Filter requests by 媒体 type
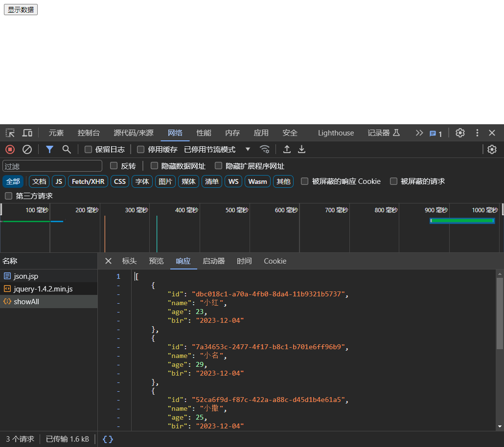Screen dimensions: 504x447 click(x=188, y=181)
